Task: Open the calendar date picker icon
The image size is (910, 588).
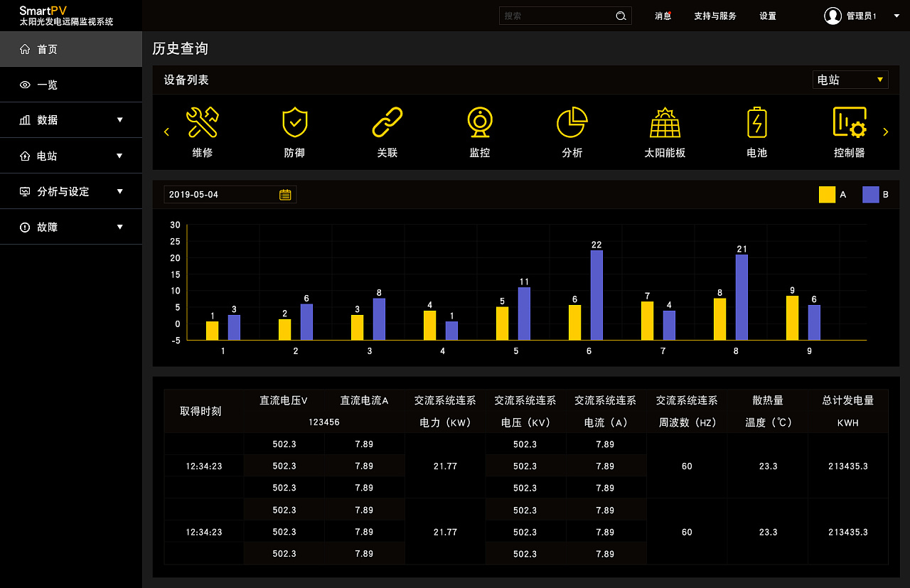Action: point(285,195)
